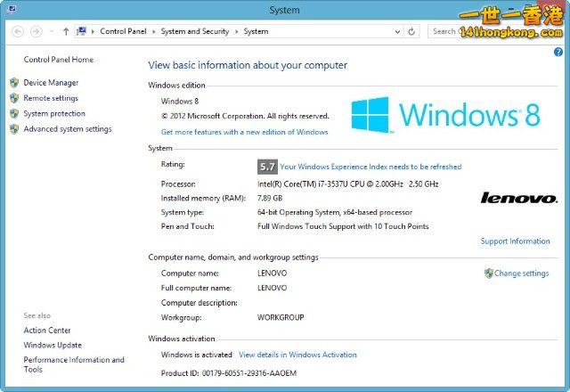Open Control Panel Home
This screenshot has height=392, width=570.
(x=59, y=60)
